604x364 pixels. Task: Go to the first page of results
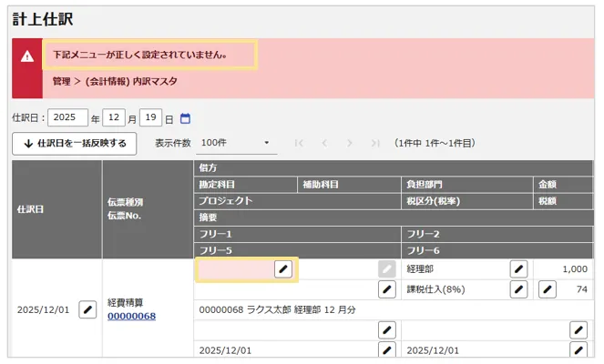(x=300, y=144)
